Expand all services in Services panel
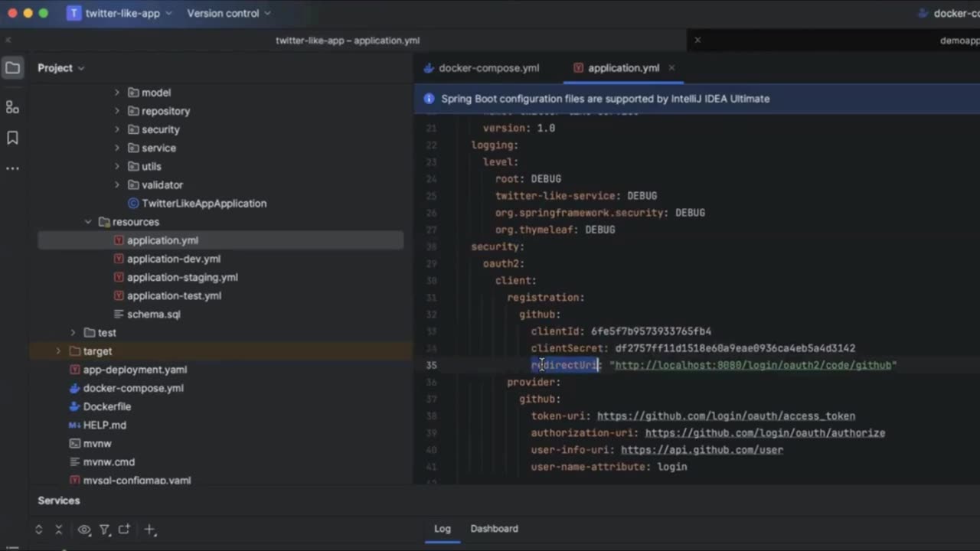Screen dimensions: 980x551 point(38,530)
